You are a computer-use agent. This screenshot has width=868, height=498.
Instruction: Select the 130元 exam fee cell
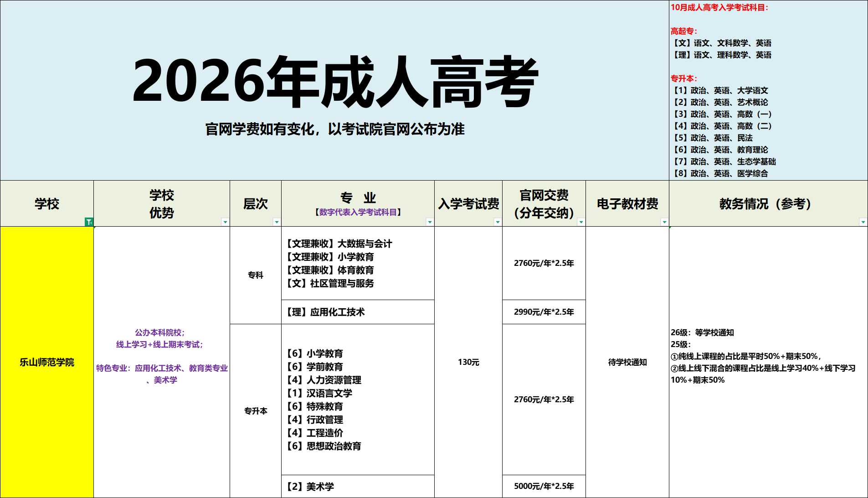[x=468, y=362]
